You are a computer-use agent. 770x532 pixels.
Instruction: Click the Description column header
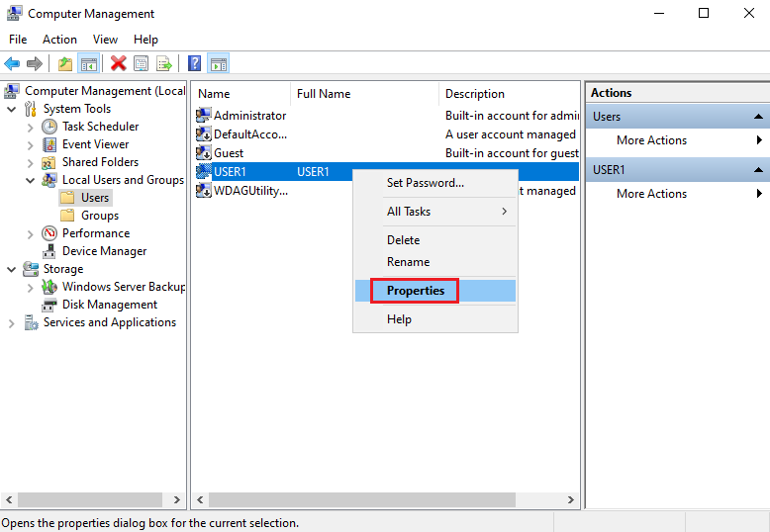click(475, 94)
